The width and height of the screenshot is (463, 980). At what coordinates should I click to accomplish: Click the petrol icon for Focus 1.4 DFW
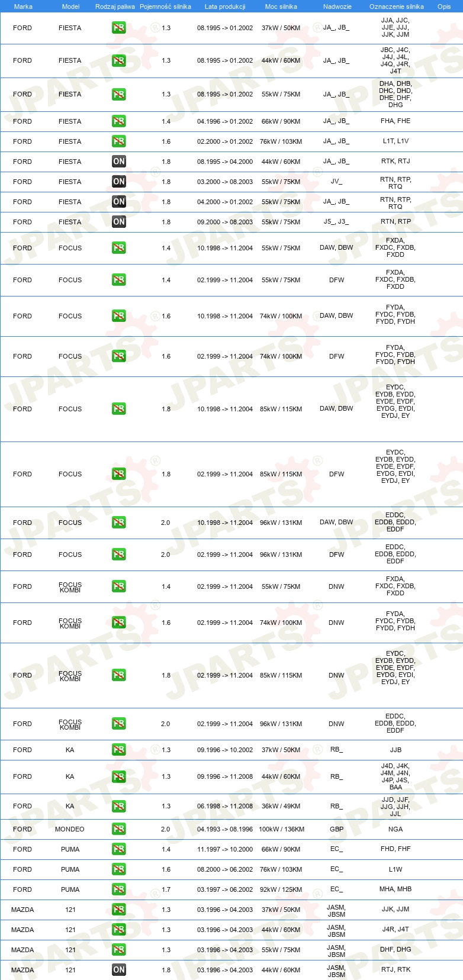tap(119, 280)
